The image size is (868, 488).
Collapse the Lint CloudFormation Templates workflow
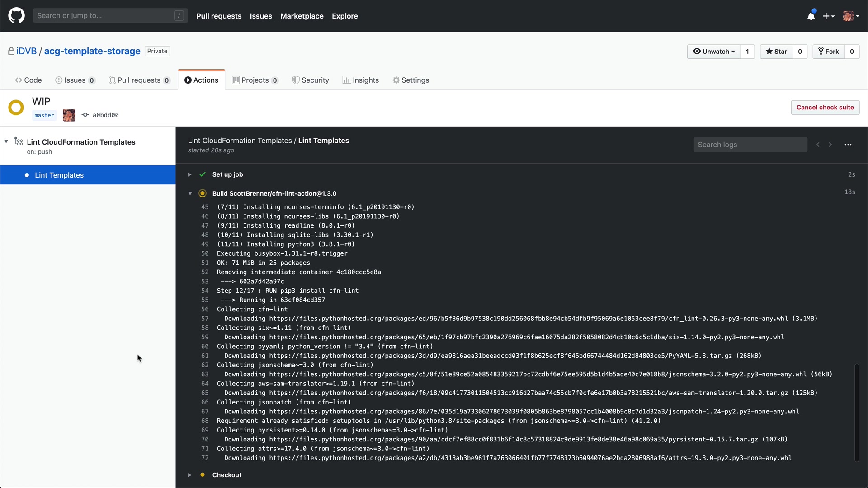pos(6,141)
